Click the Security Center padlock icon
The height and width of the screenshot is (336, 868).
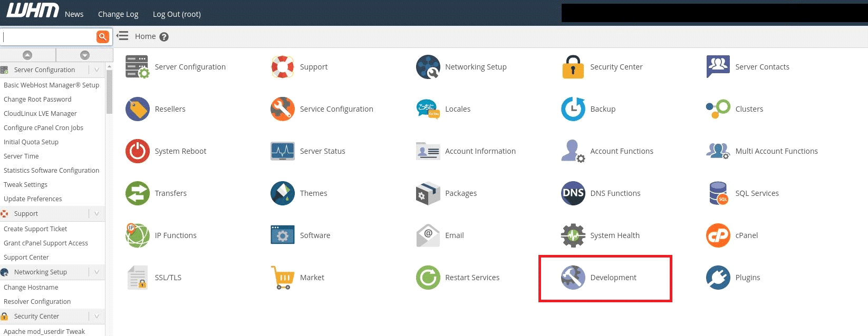(573, 67)
